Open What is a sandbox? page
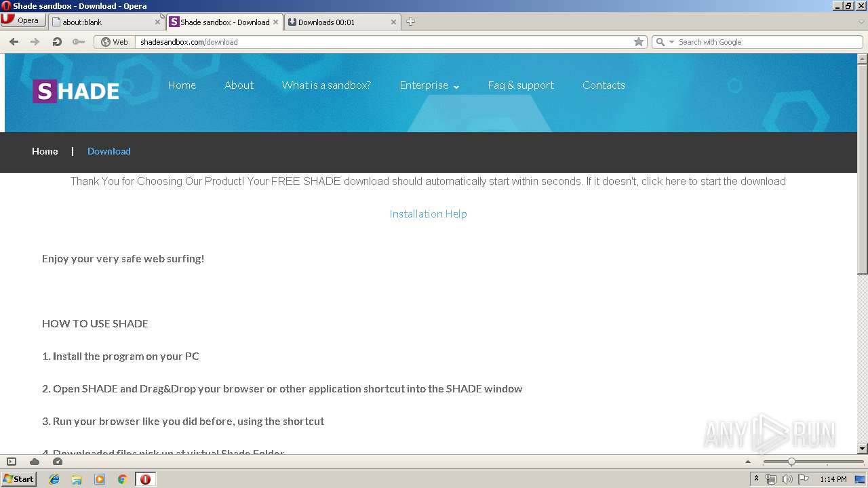This screenshot has height=488, width=868. coord(326,85)
